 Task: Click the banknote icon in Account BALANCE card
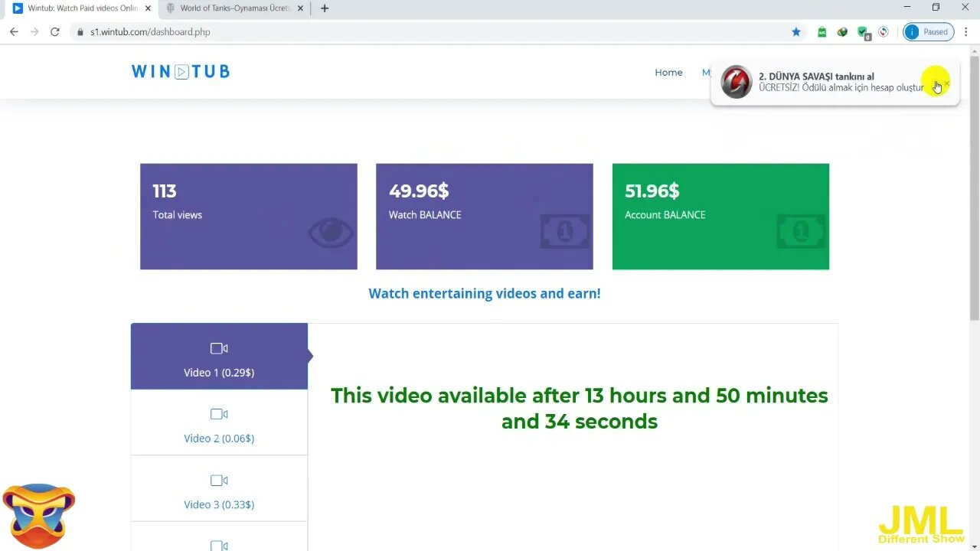tap(802, 231)
